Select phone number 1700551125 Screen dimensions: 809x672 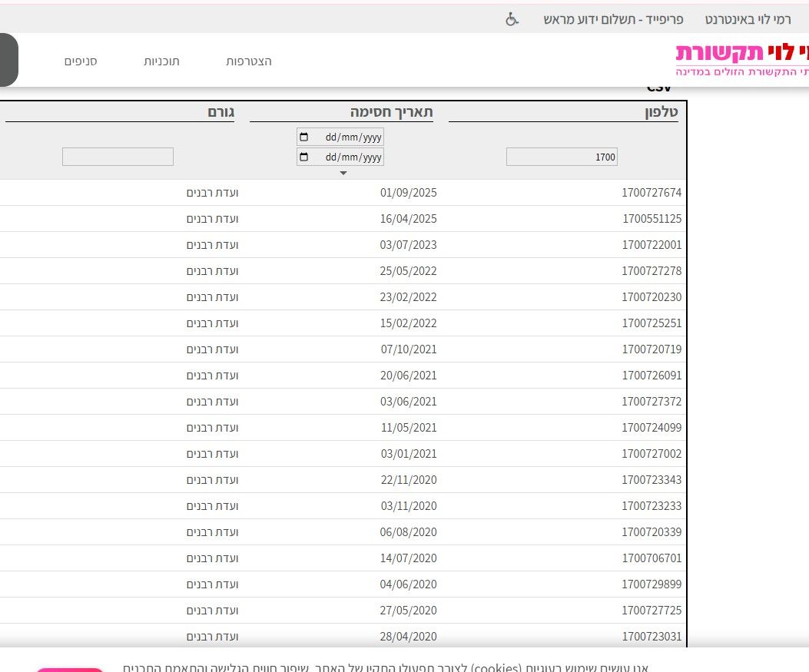tap(652, 219)
